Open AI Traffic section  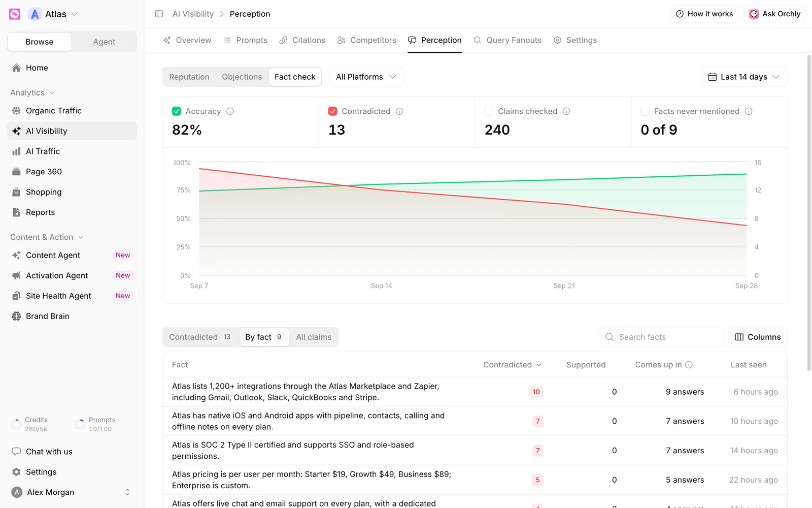pyautogui.click(x=72, y=151)
